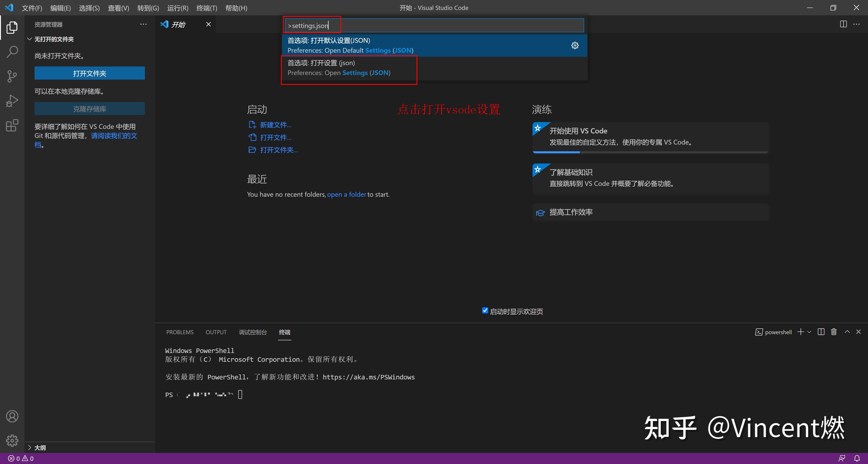This screenshot has width=868, height=464.
Task: Open the new terminal profile dropdown arrow
Action: point(809,332)
